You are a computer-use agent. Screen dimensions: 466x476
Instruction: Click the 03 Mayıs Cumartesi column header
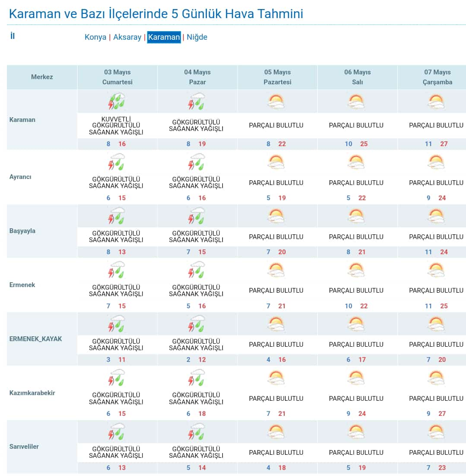[117, 77]
